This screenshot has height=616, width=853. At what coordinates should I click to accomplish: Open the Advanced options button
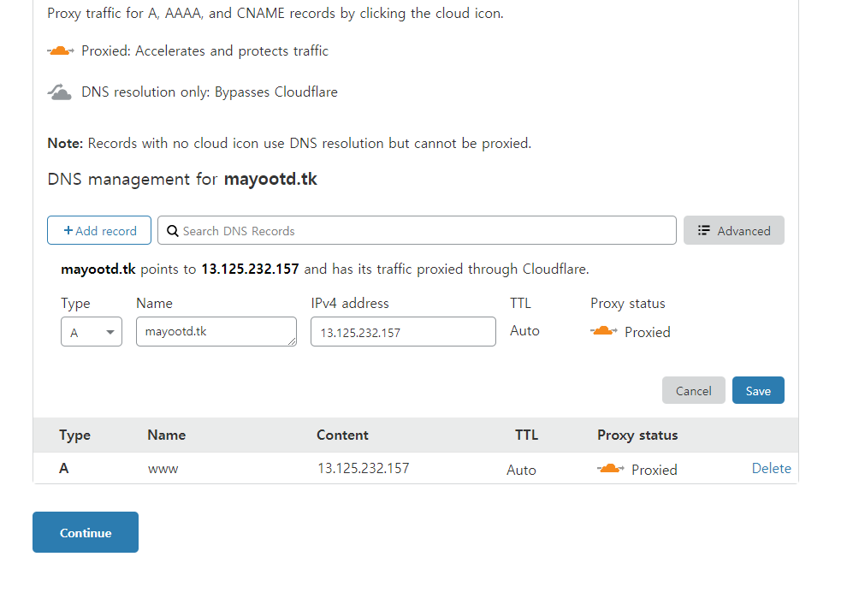734,230
